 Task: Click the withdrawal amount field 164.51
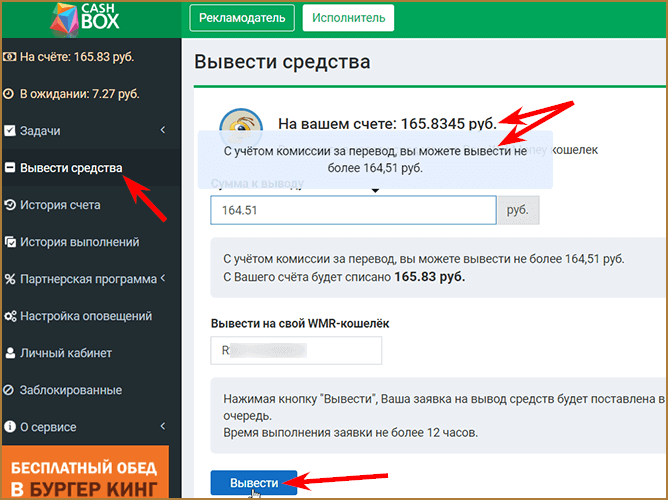[x=353, y=210]
